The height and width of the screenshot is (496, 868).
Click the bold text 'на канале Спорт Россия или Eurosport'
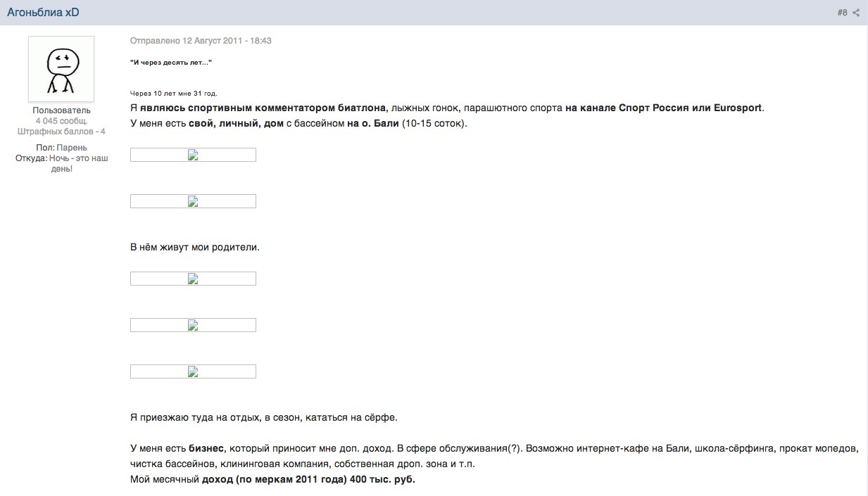point(664,108)
